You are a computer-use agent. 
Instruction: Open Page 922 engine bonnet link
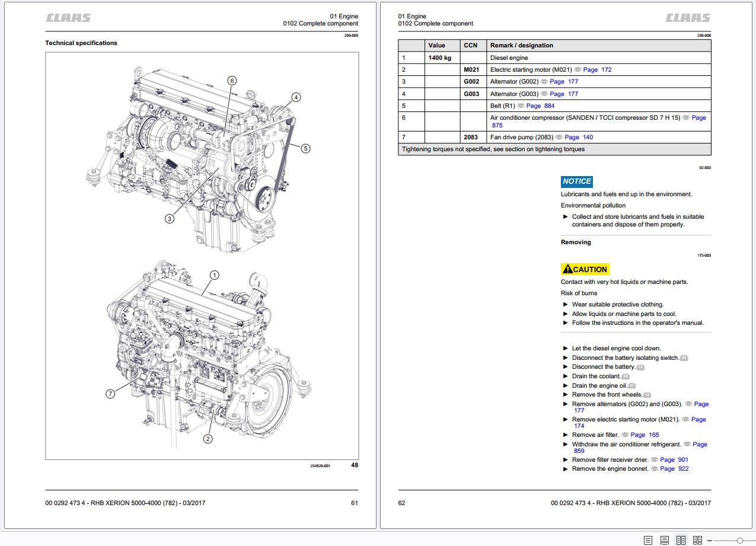click(x=674, y=469)
